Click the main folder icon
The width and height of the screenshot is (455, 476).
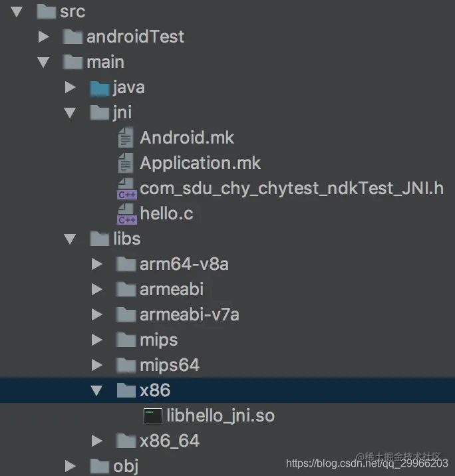(73, 62)
